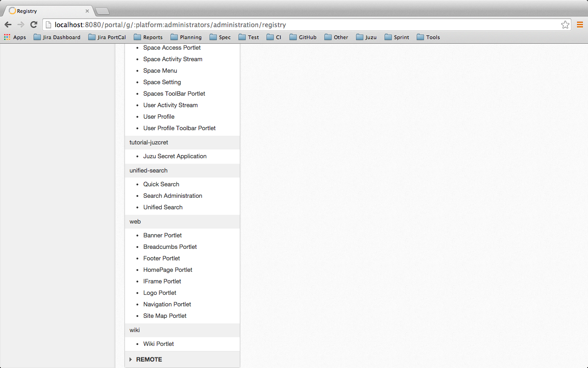Select Logo Portlet
The width and height of the screenshot is (588, 368).
pos(160,293)
